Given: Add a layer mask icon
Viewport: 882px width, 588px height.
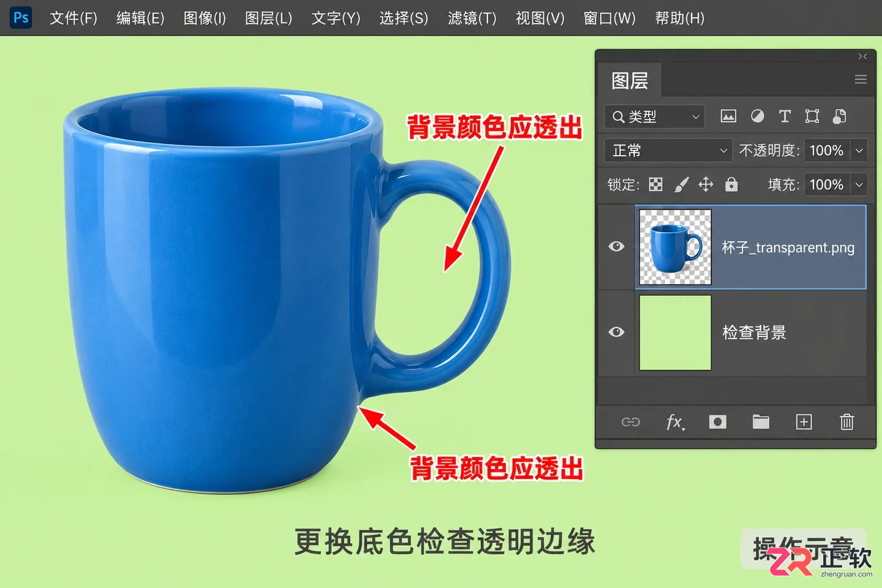Looking at the screenshot, I should click(717, 422).
